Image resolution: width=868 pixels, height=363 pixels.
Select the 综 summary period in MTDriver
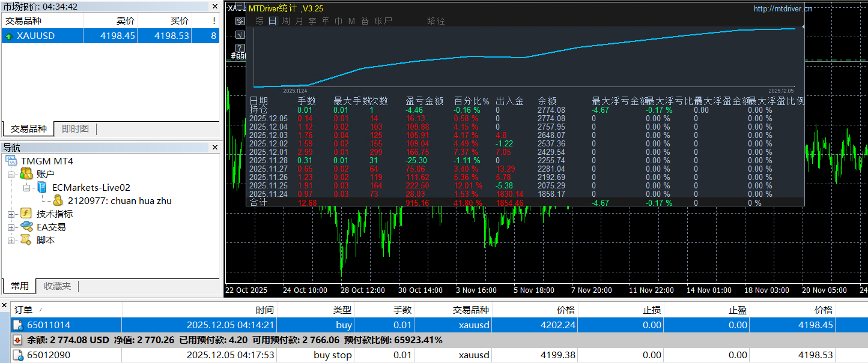pos(259,21)
